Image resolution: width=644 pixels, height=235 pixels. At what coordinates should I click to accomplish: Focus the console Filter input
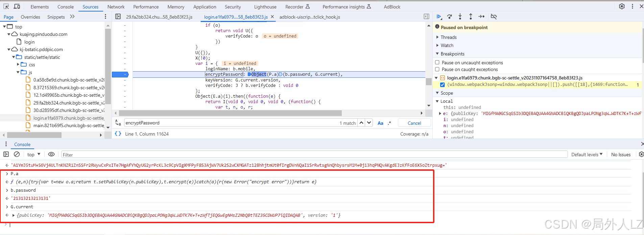314,155
